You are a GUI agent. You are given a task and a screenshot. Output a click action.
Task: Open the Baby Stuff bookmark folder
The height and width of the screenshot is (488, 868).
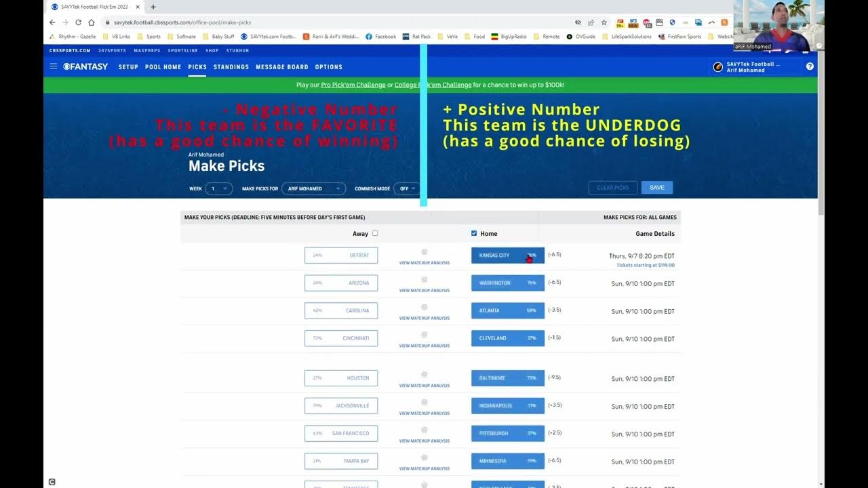point(218,37)
